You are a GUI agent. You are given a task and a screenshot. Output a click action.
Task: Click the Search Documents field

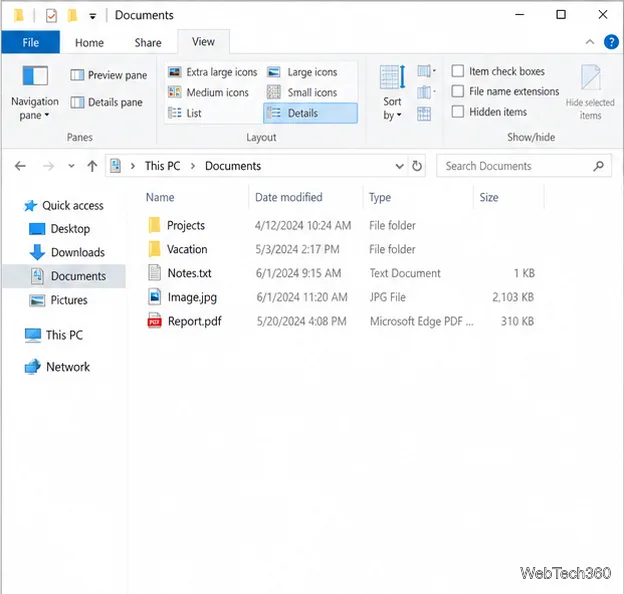pyautogui.click(x=524, y=166)
